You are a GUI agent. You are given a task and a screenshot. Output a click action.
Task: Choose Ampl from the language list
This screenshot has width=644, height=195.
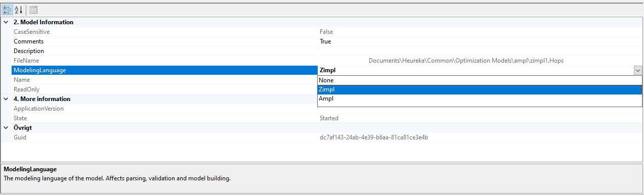tap(480, 99)
